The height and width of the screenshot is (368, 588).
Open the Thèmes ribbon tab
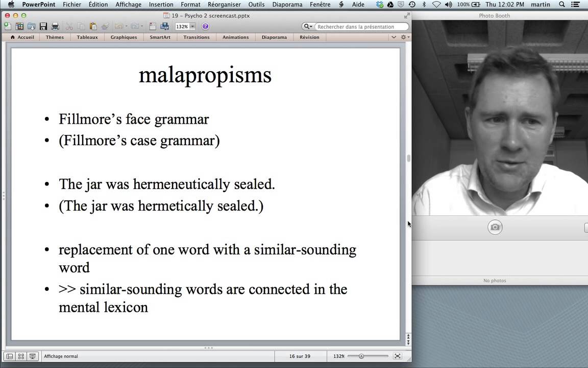point(55,37)
